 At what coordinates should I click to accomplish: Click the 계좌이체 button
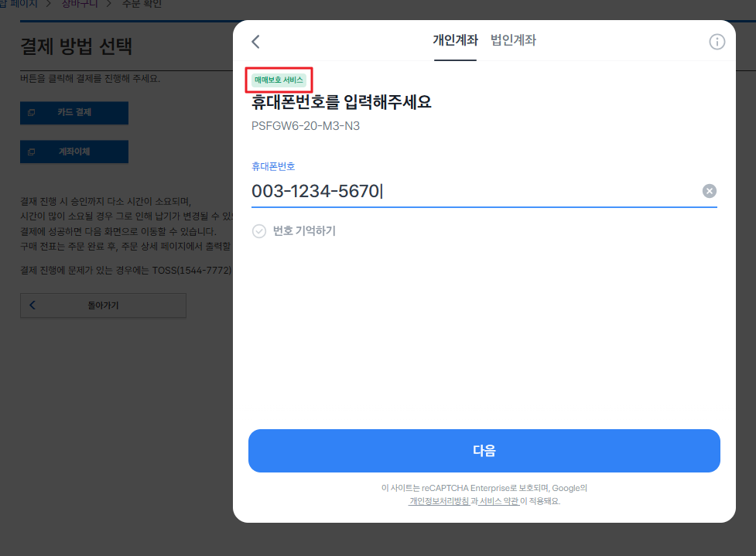[x=74, y=152]
